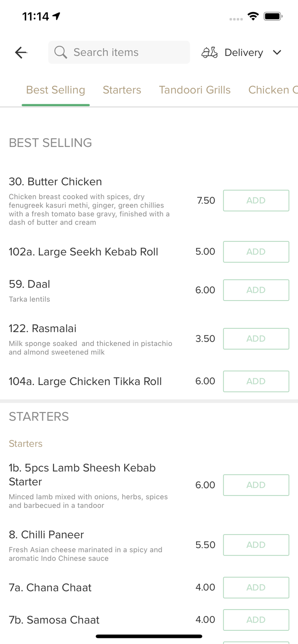Add the Samosa Chaat starter
The image size is (298, 644).
click(x=256, y=620)
